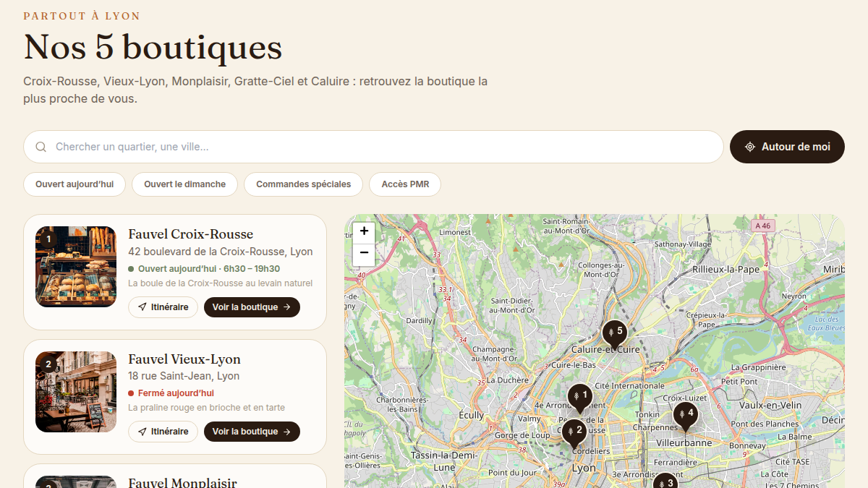Toggle the Commandes spéciales filter chip
The image size is (868, 488).
(x=303, y=184)
